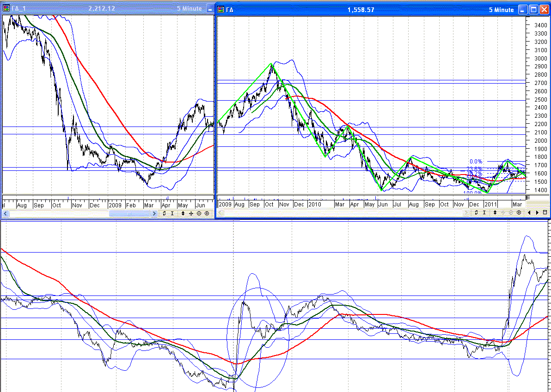Select the text cursor tool in the left chart

pyautogui.click(x=172, y=213)
